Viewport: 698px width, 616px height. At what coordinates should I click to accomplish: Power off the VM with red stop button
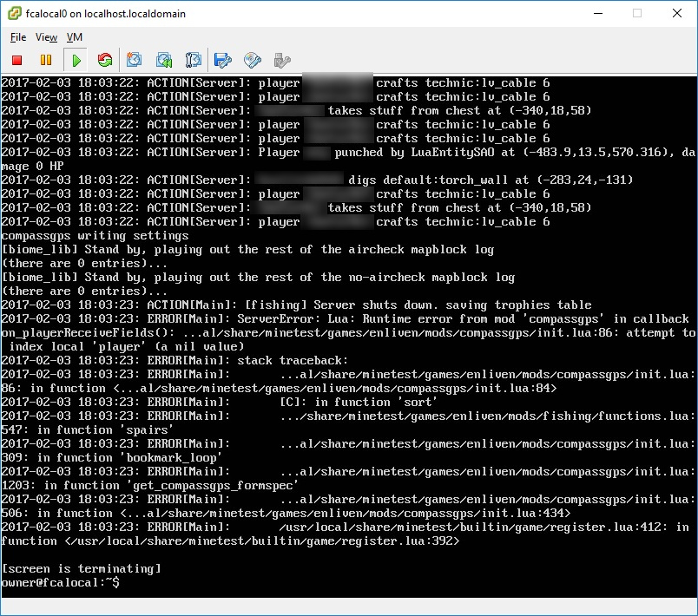click(x=17, y=60)
